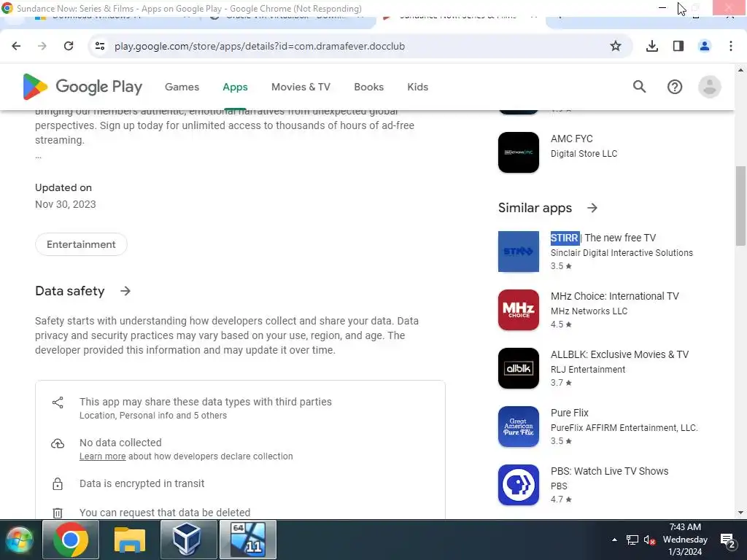Open Pure Flix app title
This screenshot has height=560, width=747.
click(x=569, y=413)
